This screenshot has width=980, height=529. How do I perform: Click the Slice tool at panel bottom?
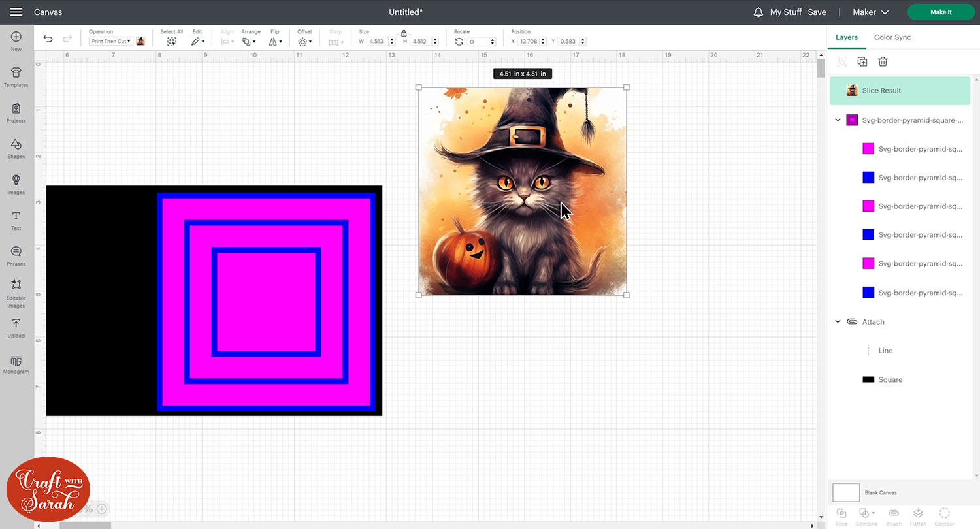[x=841, y=516]
